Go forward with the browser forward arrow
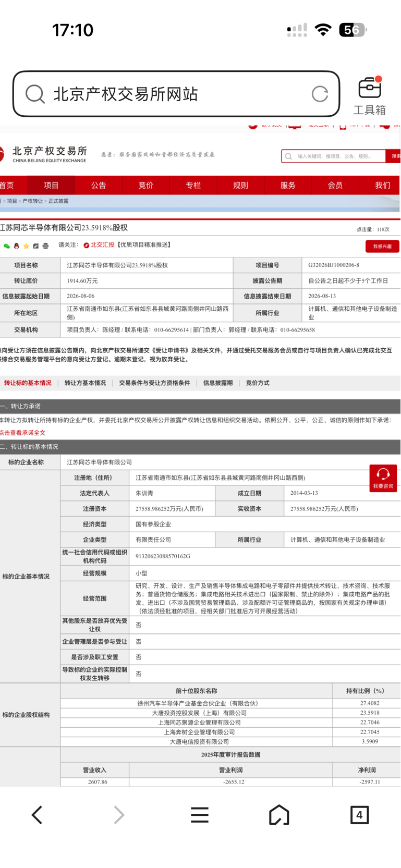Viewport: 401px width, 868px height. pos(119,815)
